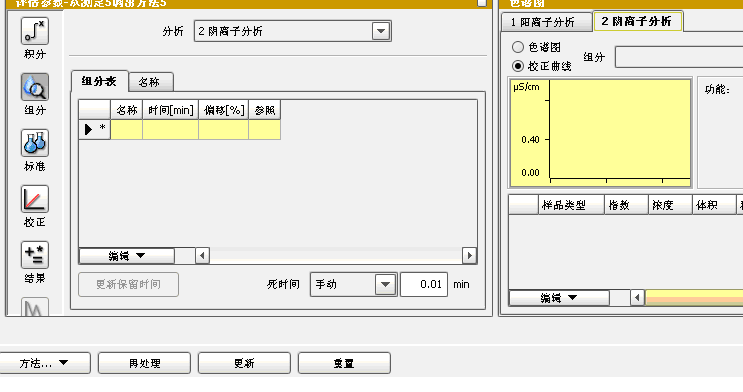Click the 再处理 button
The width and height of the screenshot is (743, 392).
pyautogui.click(x=145, y=363)
